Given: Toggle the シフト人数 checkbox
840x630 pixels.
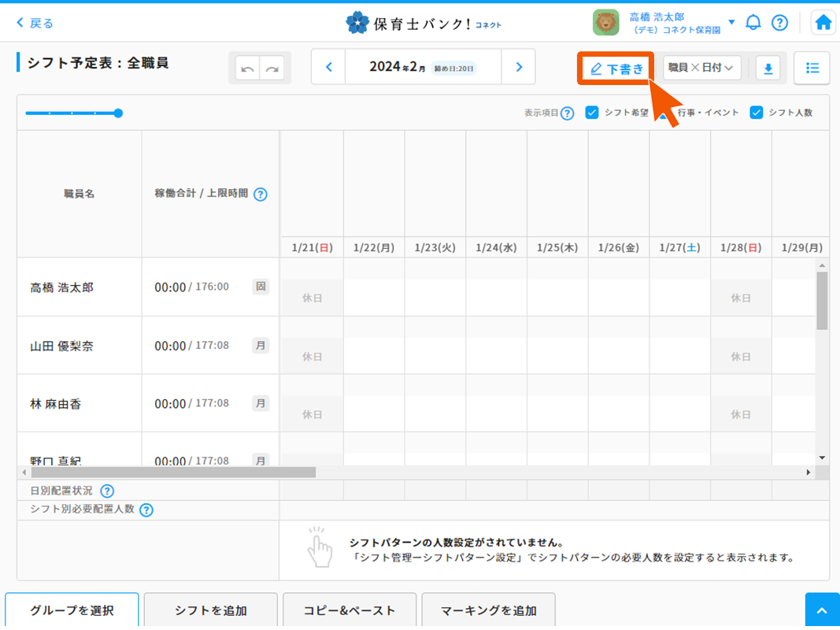Looking at the screenshot, I should (x=757, y=113).
